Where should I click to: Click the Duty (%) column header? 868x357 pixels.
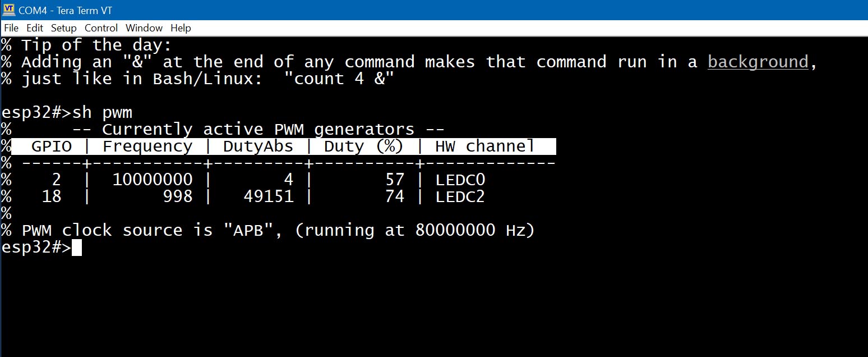click(x=364, y=147)
